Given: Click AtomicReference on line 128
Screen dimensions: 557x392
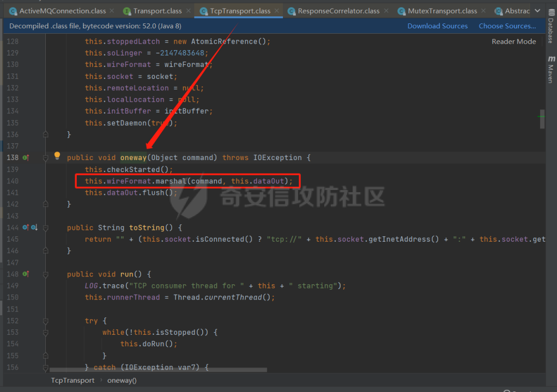Looking at the screenshot, I should coord(224,41).
